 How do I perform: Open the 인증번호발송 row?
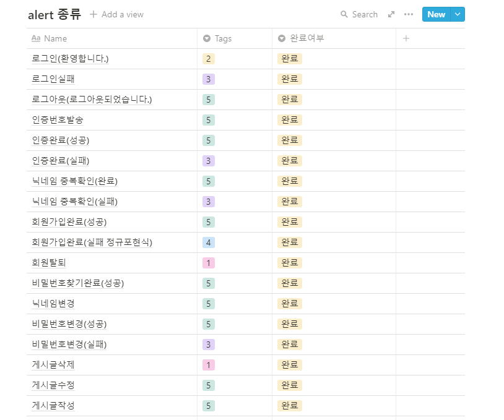(58, 120)
